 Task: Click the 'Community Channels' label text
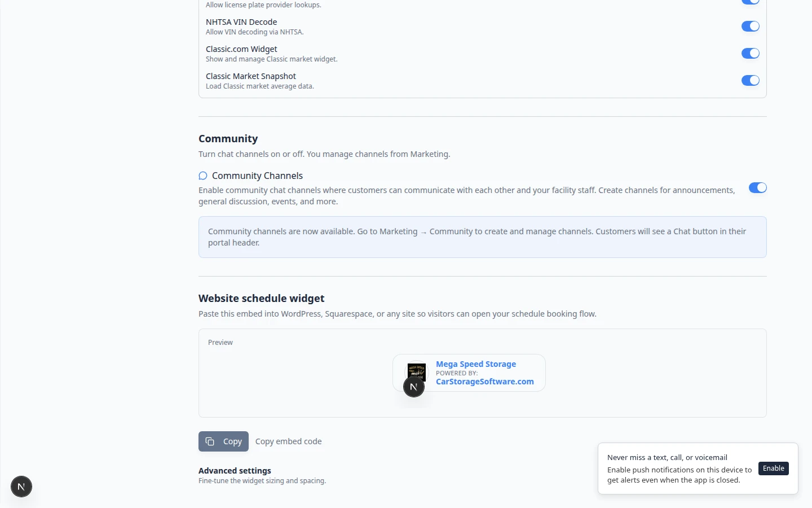click(x=257, y=176)
